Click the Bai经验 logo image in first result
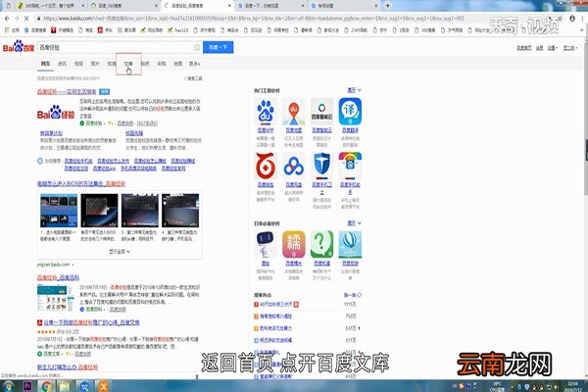 click(x=56, y=113)
